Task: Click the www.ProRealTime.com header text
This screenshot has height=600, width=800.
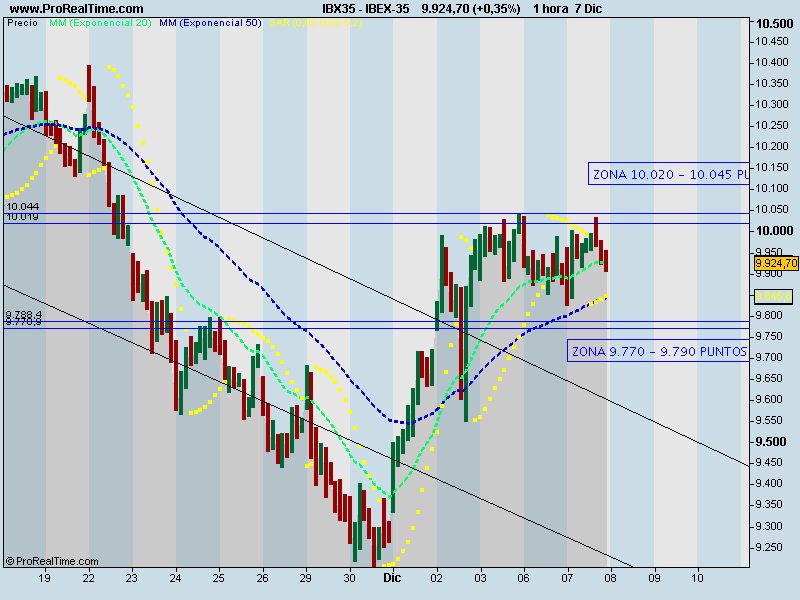Action: [77, 9]
